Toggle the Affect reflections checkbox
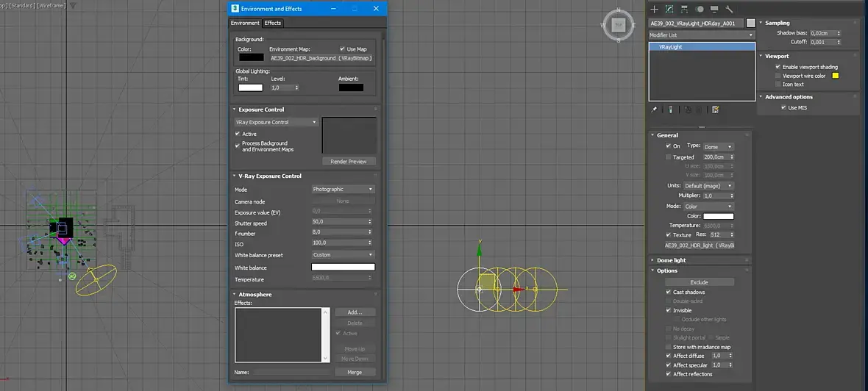 point(668,374)
